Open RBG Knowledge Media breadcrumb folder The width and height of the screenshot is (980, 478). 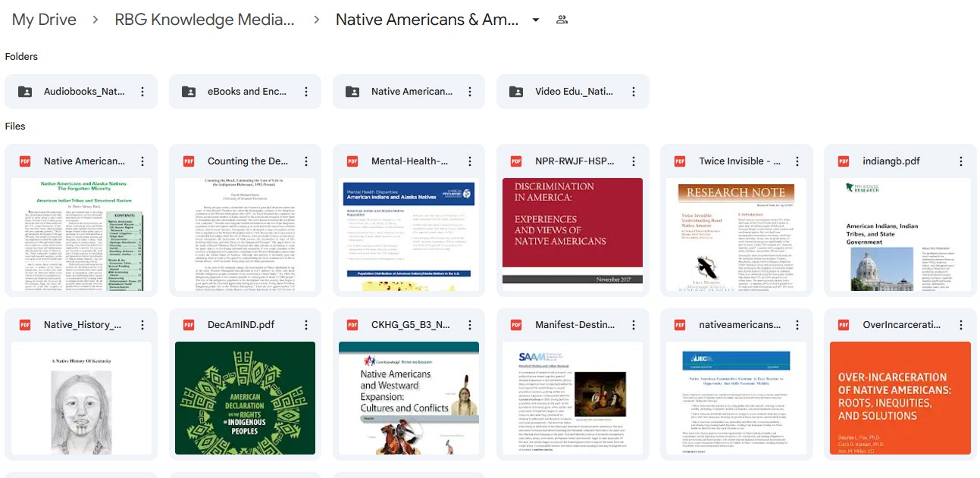tap(204, 20)
